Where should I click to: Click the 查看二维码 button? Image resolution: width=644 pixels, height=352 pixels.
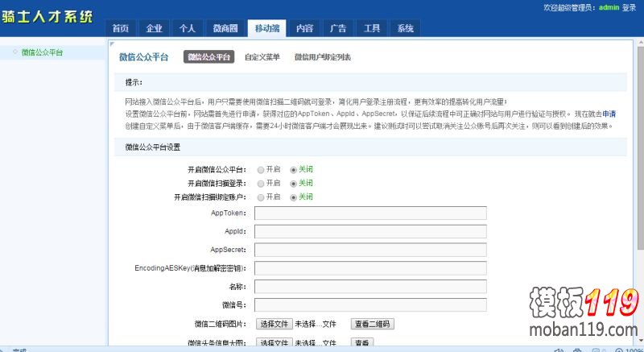(x=373, y=324)
